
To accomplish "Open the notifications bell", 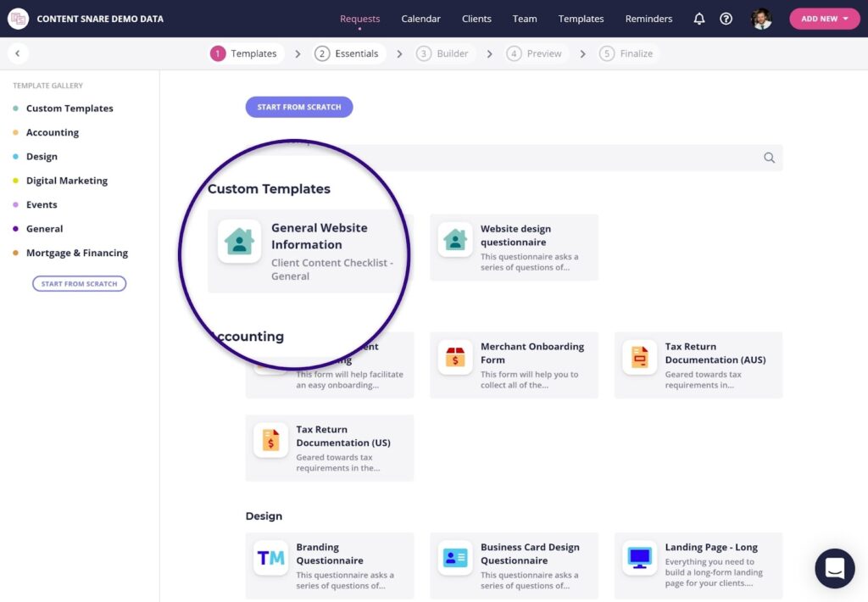I will 699,19.
